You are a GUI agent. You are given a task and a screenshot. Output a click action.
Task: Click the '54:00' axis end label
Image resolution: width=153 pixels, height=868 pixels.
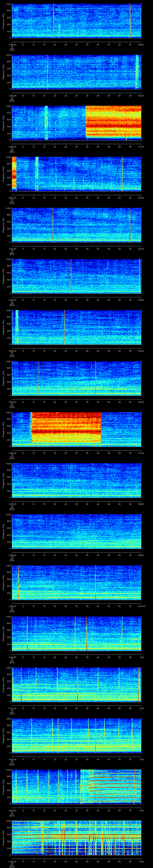[141, 300]
